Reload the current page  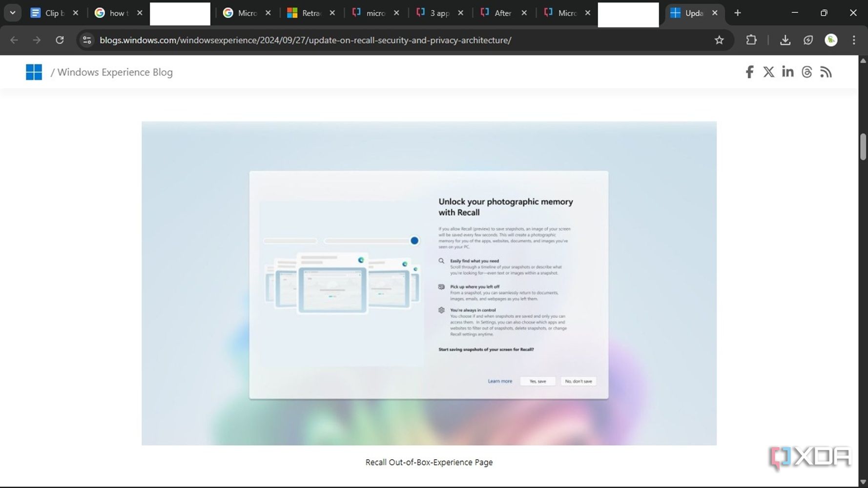point(60,40)
